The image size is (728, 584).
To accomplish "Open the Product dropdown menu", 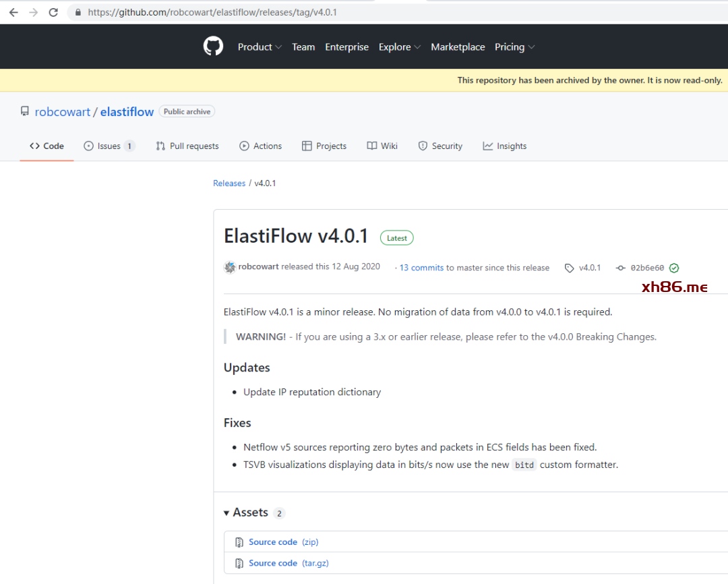I will pos(260,47).
